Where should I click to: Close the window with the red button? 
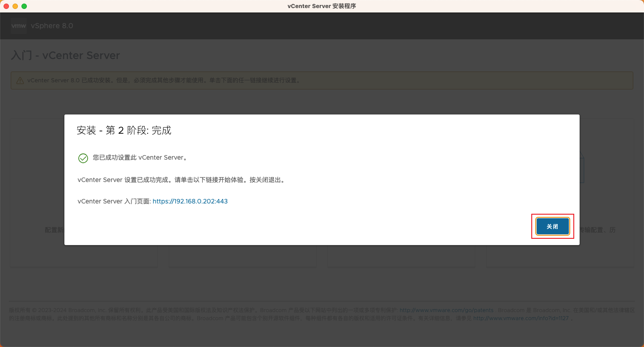point(6,6)
